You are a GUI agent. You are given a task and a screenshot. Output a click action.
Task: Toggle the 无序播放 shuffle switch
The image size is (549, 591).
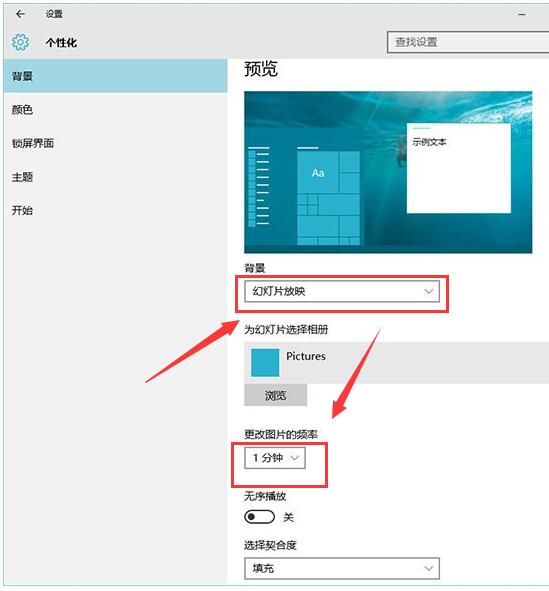tap(259, 517)
